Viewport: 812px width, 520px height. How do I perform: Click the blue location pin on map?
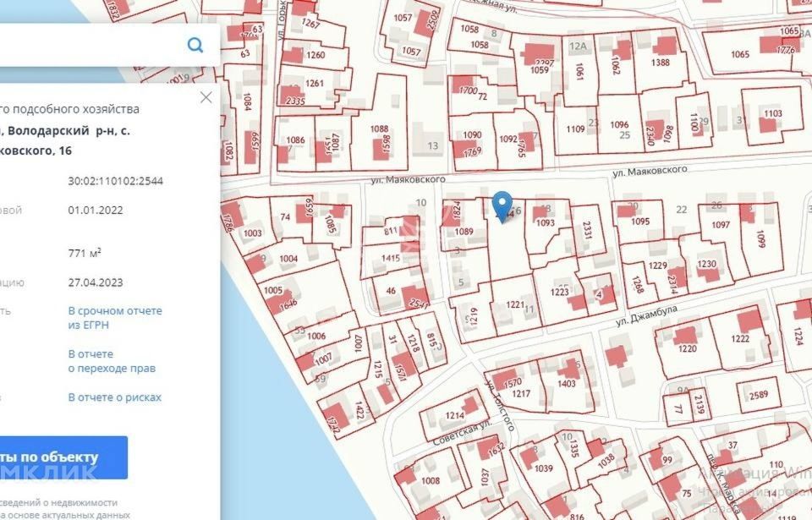(502, 205)
